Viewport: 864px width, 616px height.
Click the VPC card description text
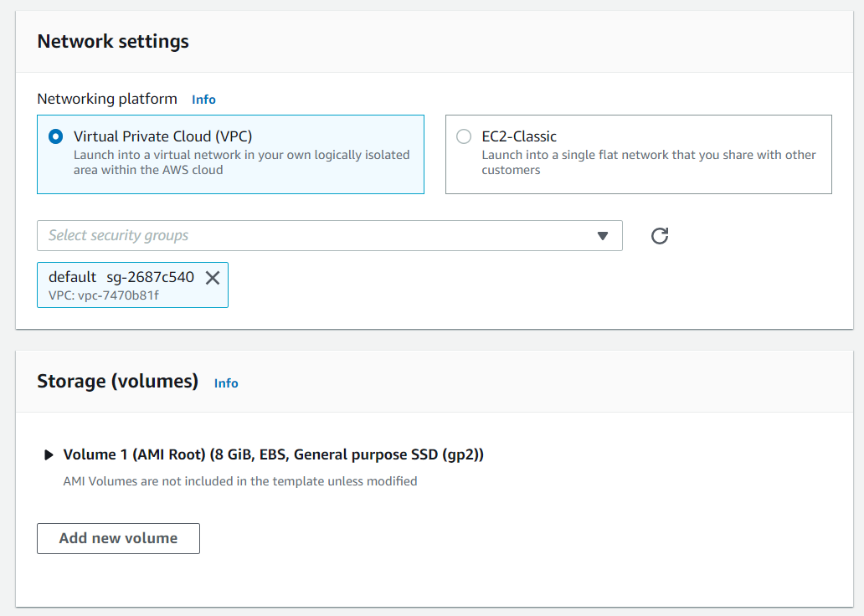click(x=241, y=162)
